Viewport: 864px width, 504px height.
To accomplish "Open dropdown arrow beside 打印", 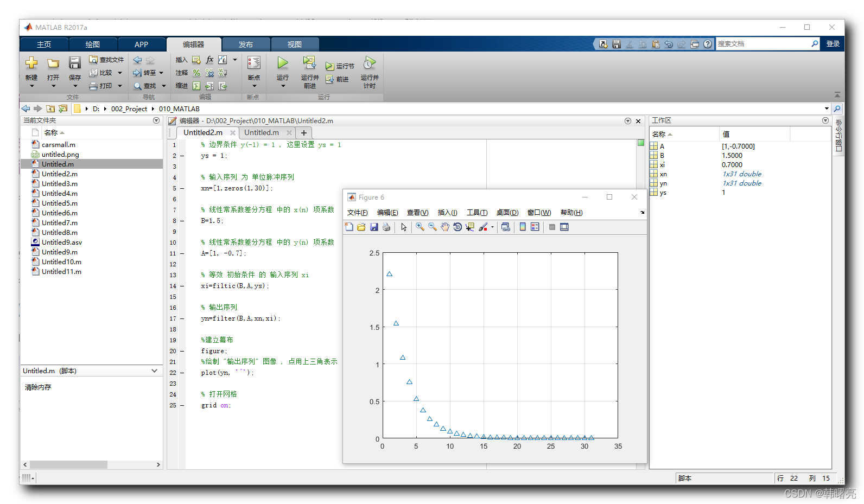I will 120,86.
